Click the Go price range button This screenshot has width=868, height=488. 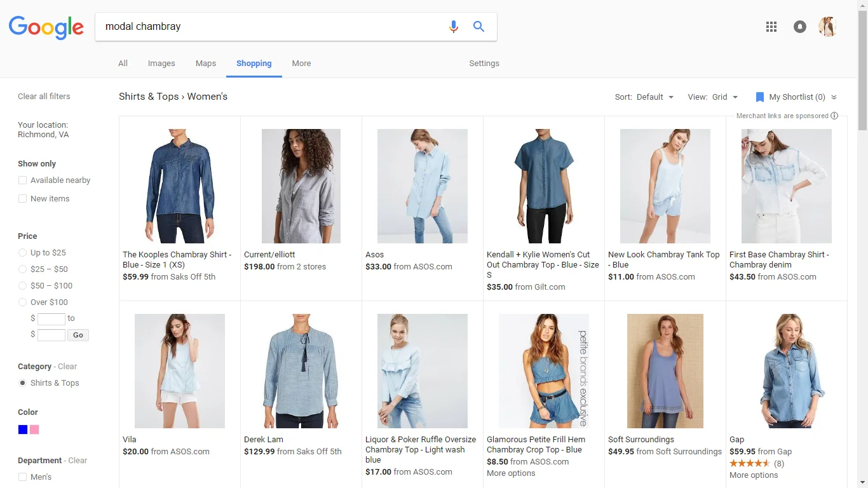(x=78, y=335)
